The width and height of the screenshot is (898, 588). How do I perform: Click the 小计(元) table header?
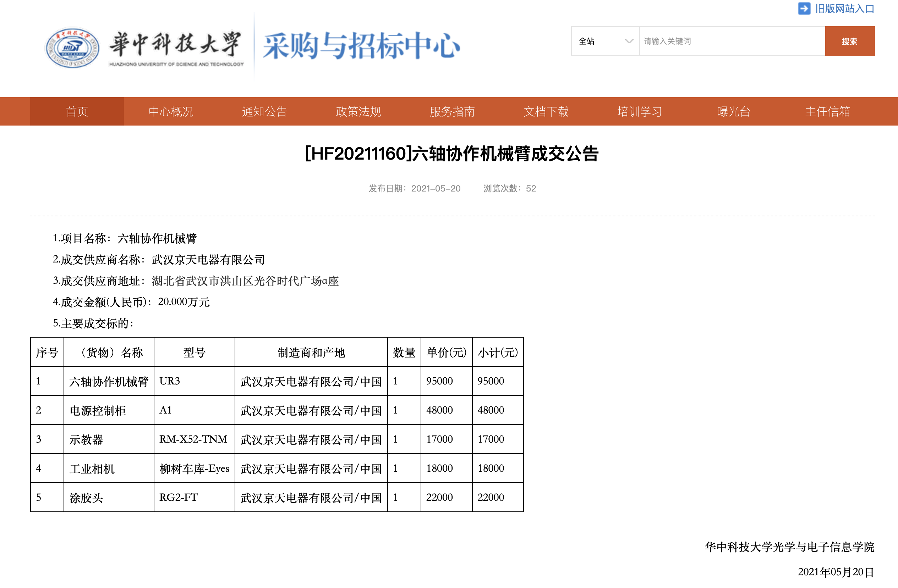pos(498,352)
